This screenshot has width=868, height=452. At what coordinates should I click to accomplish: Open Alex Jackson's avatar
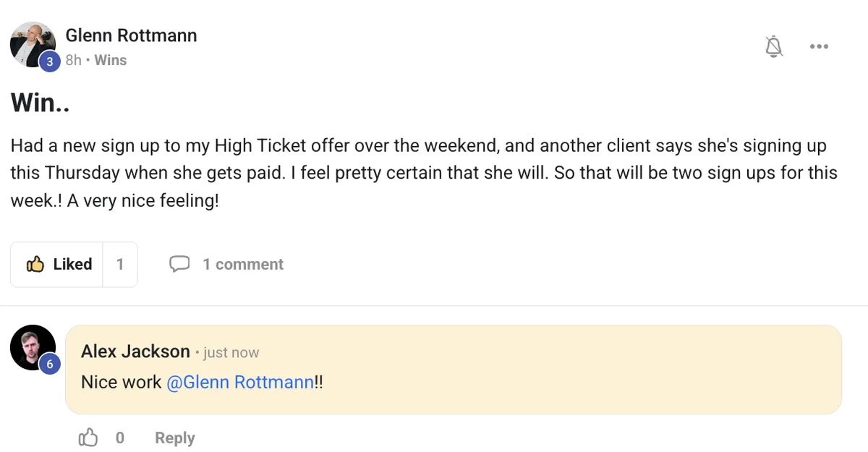click(34, 347)
